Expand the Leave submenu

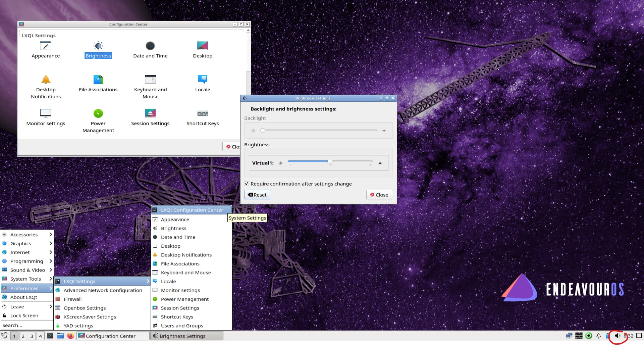tap(27, 307)
